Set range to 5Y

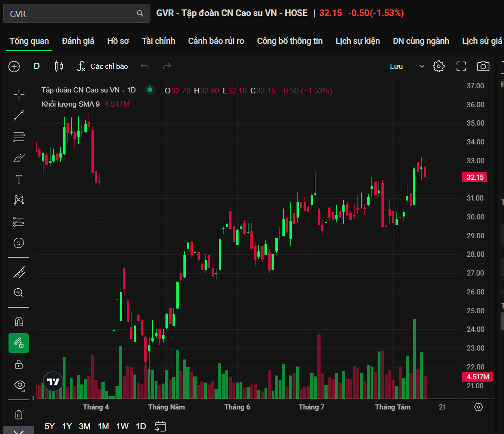50,426
